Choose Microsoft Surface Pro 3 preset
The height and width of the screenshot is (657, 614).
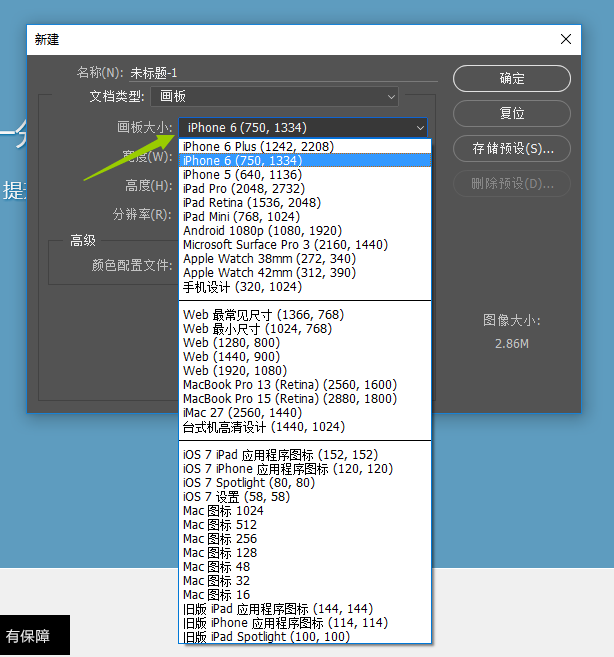305,245
